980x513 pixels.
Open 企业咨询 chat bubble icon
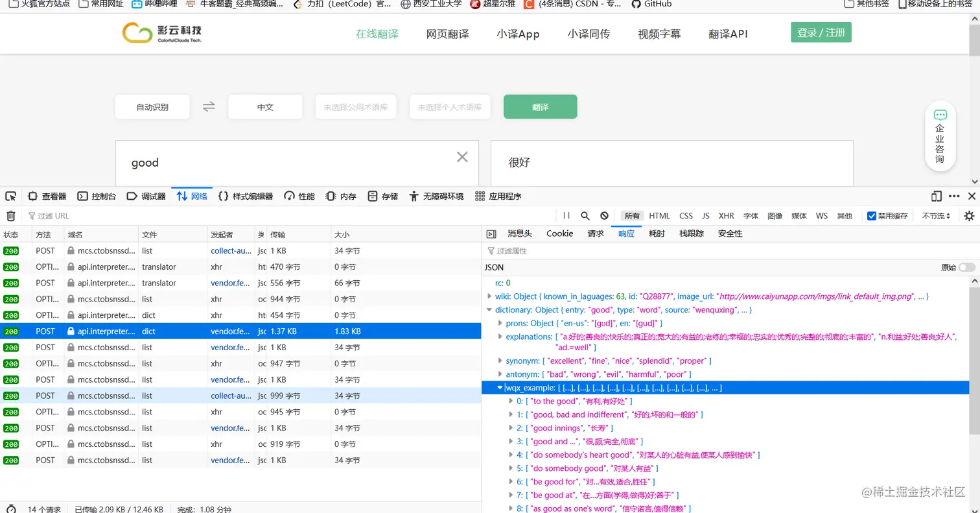(x=940, y=115)
